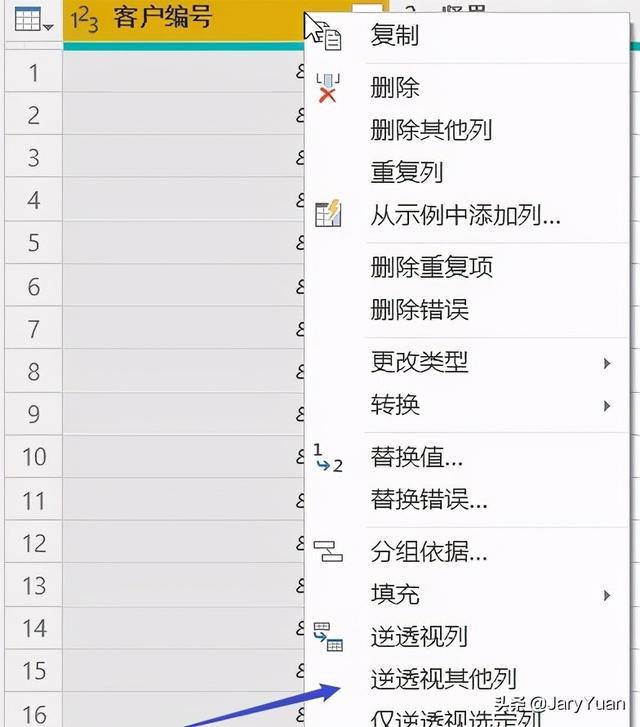The width and height of the screenshot is (640, 727).
Task: Choose 删除错误 in context menu
Action: coord(419,310)
